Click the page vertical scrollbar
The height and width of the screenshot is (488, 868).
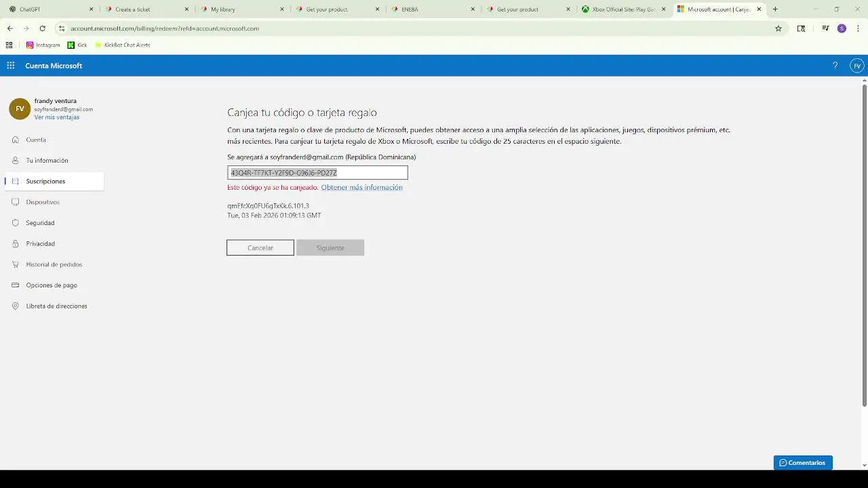865,244
